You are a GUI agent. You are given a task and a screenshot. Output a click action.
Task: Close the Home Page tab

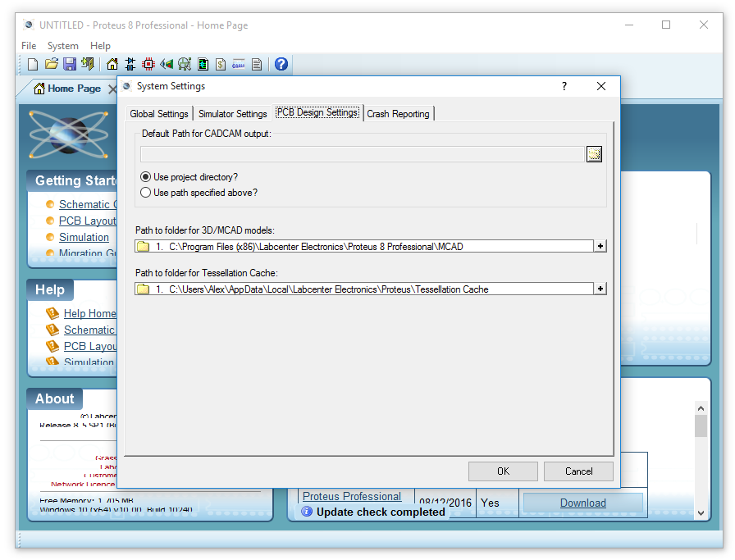pyautogui.click(x=112, y=89)
